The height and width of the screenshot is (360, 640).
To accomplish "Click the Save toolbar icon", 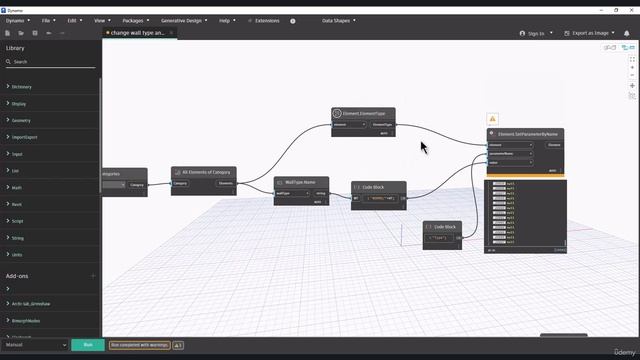I will [x=35, y=33].
